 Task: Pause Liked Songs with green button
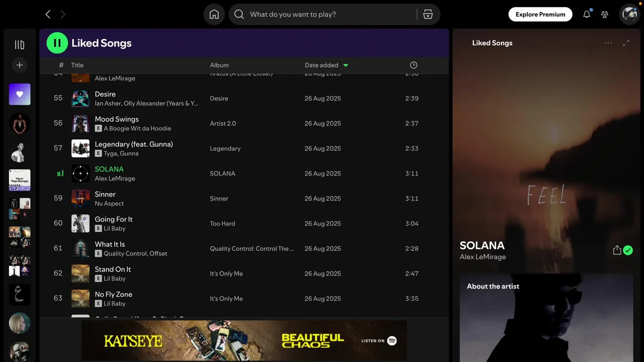coord(57,43)
